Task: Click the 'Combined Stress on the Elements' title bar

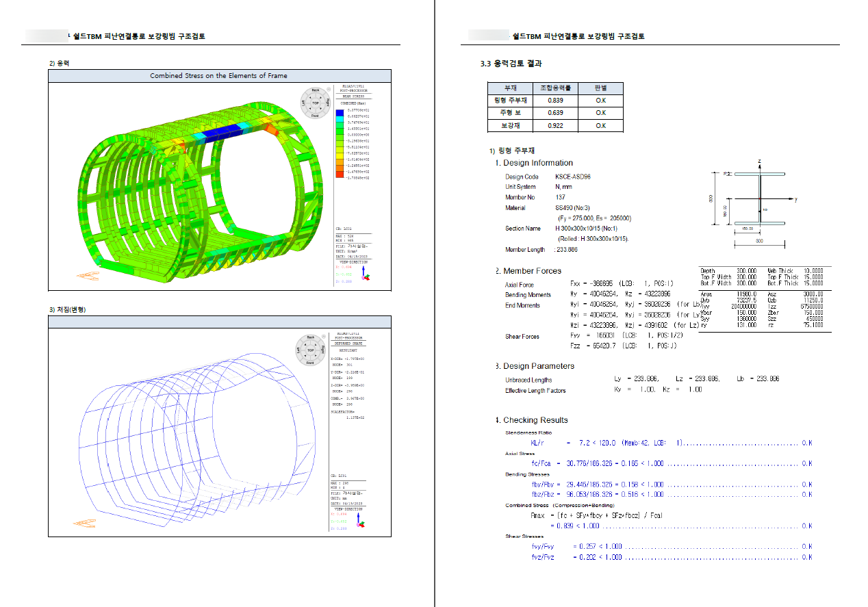Action: pos(219,76)
